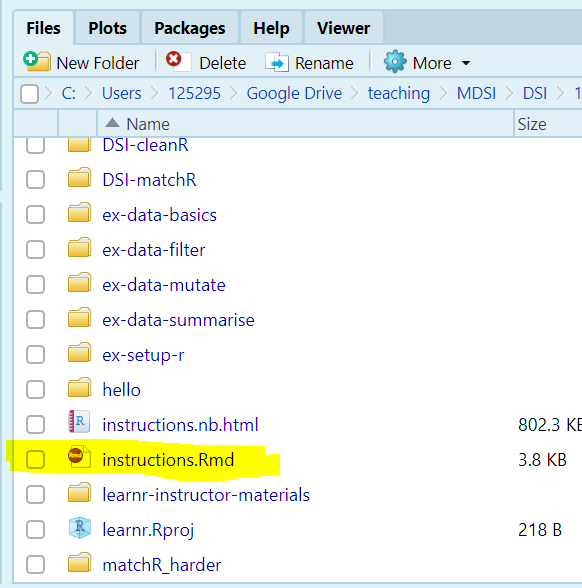Click the DSI-cleanR folder icon
Screen dimensions: 582x588
pos(79,144)
